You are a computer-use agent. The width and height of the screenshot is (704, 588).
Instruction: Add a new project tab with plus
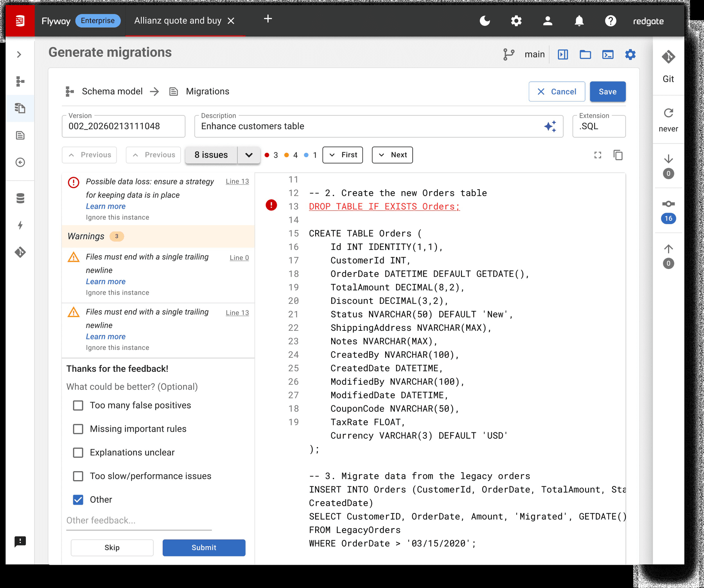click(x=268, y=19)
